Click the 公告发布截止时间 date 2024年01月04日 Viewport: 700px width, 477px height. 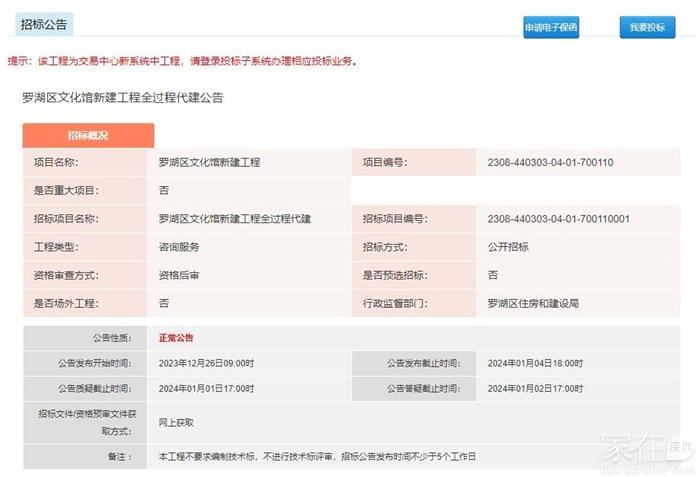(x=535, y=363)
